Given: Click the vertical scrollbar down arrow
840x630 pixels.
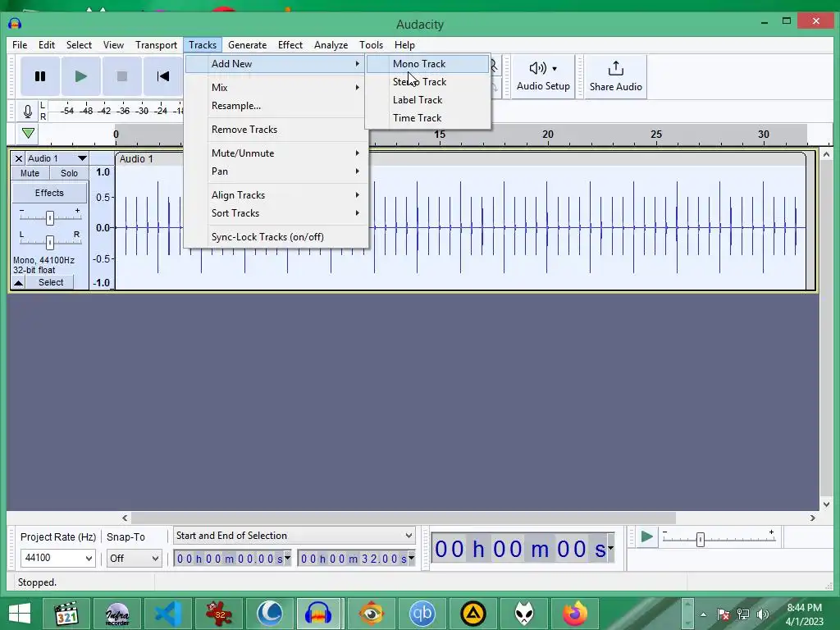Looking at the screenshot, I should click(x=826, y=504).
